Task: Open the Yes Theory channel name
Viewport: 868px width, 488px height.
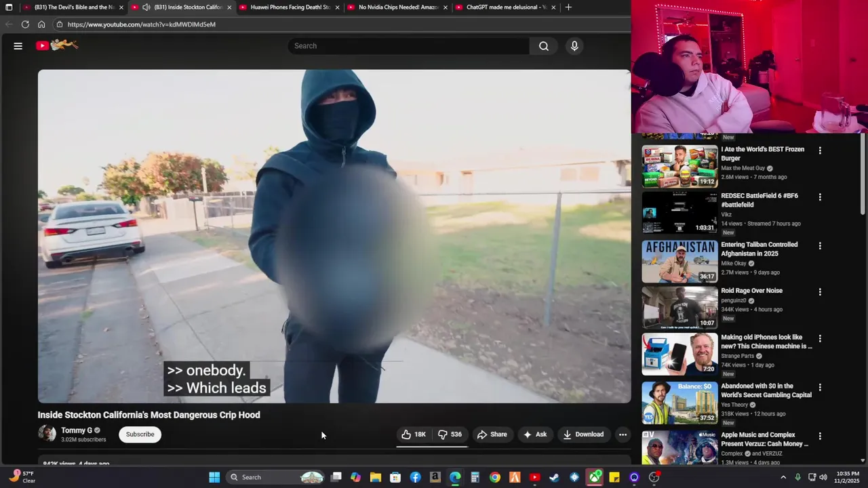Action: pyautogui.click(x=734, y=405)
